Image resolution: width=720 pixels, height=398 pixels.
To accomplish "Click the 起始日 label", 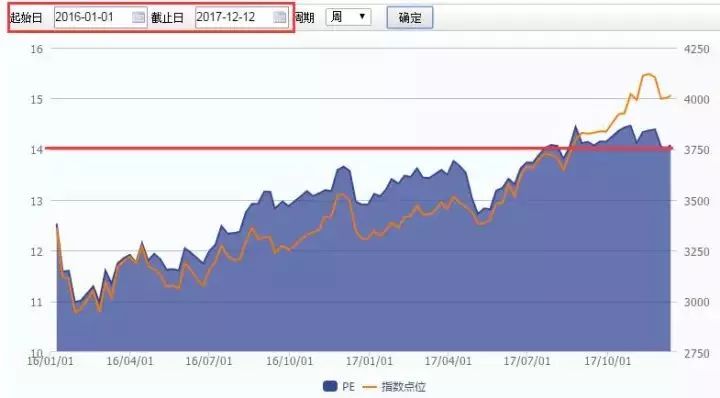I will [x=26, y=18].
